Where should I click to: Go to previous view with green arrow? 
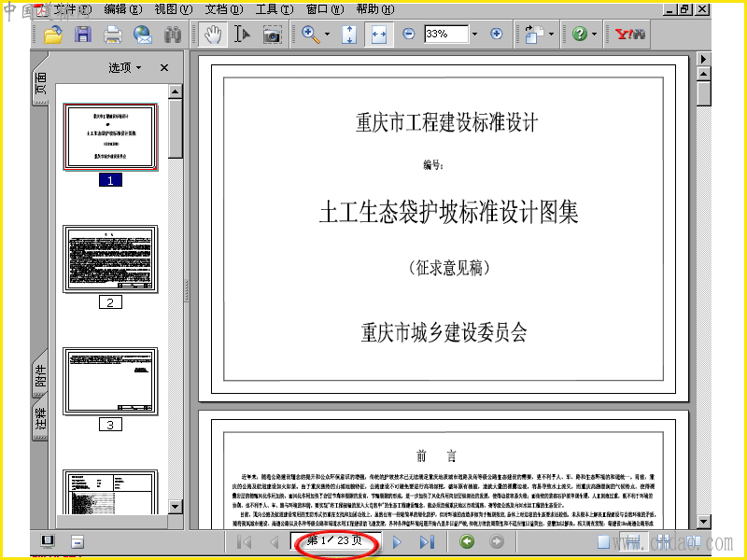(x=467, y=541)
